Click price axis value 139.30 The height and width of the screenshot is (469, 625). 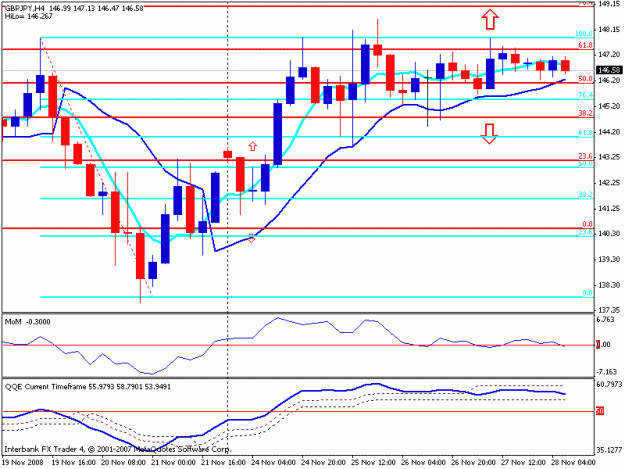tap(609, 259)
